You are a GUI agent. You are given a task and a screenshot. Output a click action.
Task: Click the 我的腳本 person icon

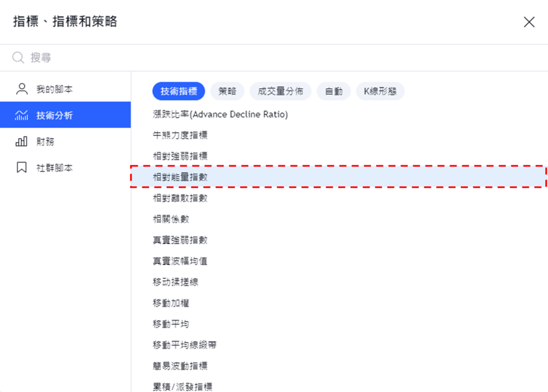[22, 89]
